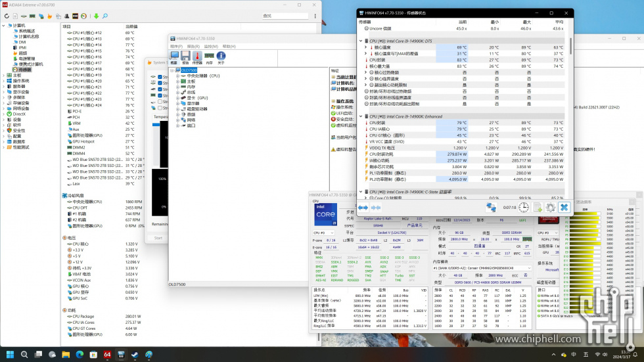Click the 产品单元 button in CPU summary
Viewport: 644px width, 362px height.
point(415,225)
